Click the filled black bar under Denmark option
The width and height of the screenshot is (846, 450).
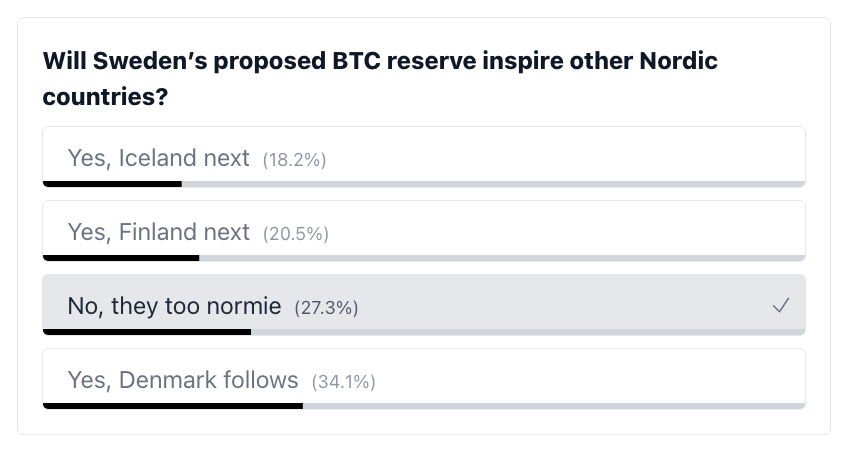click(173, 406)
